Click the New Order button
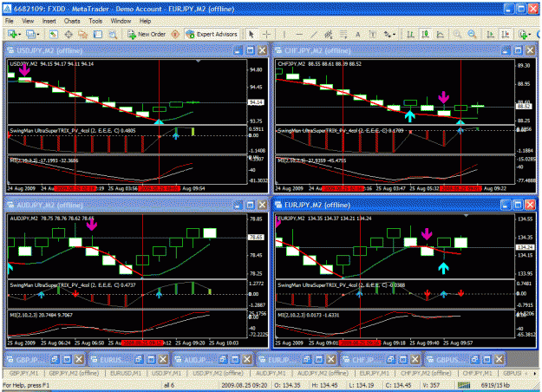The image size is (542, 392). (x=147, y=34)
